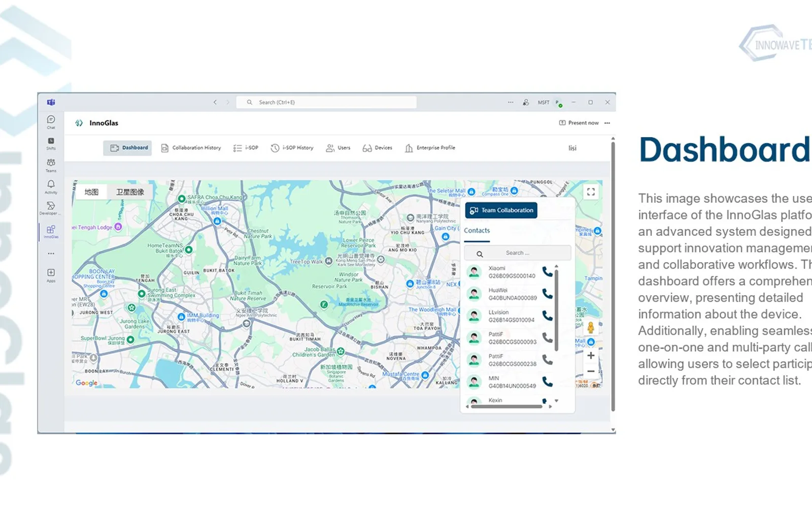Open the i-SOP History tab
This screenshot has width=812, height=508.
coord(292,148)
